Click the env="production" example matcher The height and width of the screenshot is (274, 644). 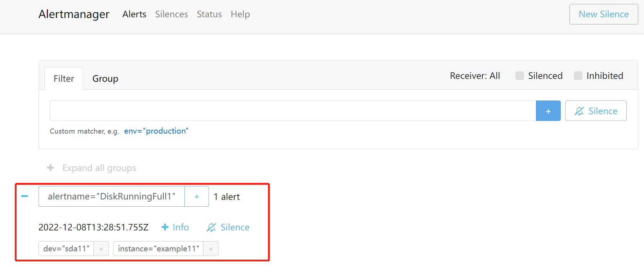156,131
